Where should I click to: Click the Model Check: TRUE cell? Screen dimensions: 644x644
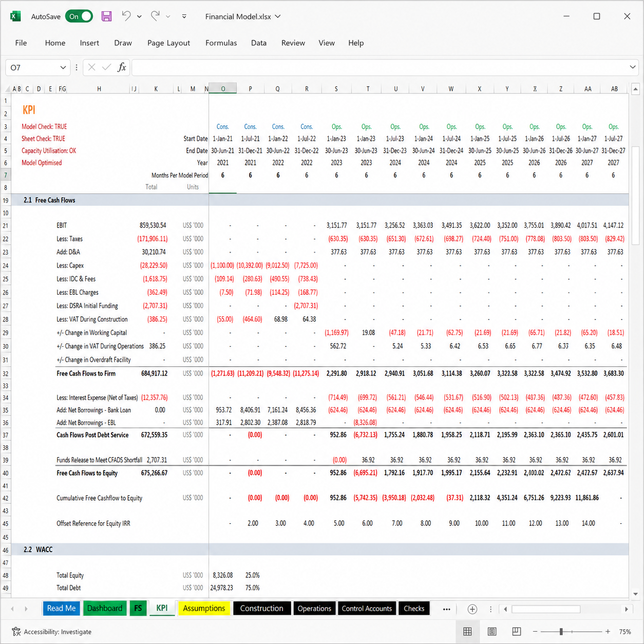point(44,126)
